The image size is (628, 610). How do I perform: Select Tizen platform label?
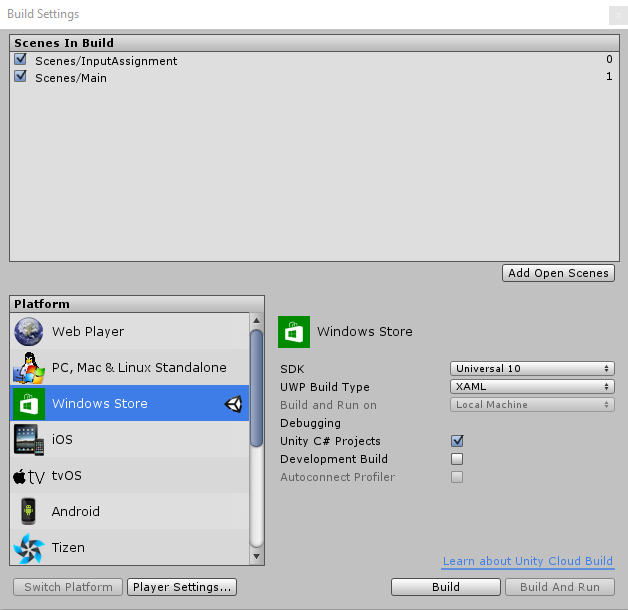click(x=68, y=548)
